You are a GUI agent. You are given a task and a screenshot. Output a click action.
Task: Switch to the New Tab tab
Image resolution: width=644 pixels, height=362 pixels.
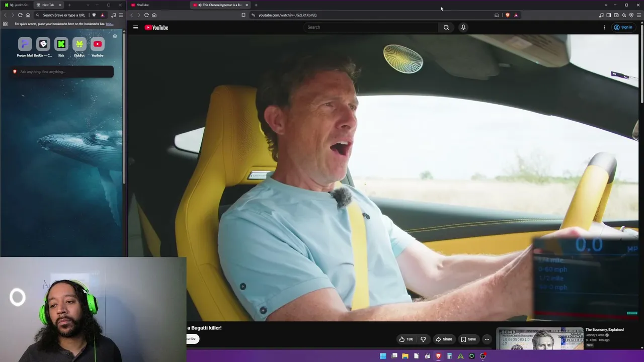(49, 5)
